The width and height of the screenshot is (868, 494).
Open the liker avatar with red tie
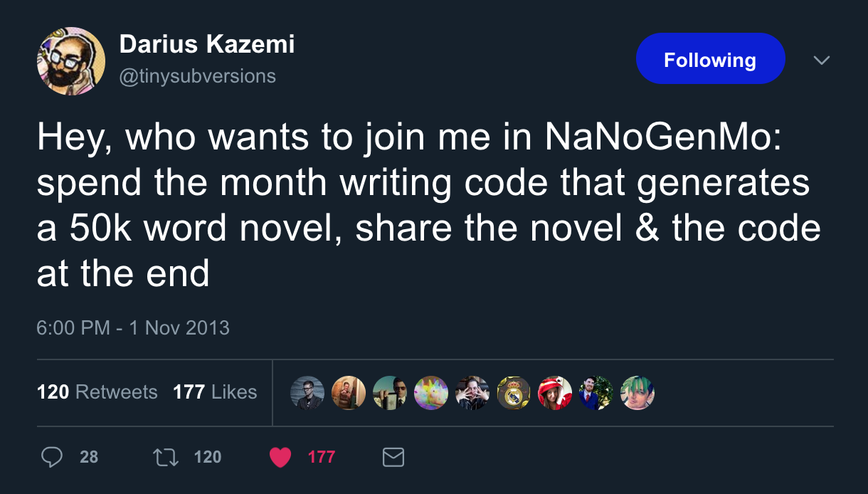[596, 393]
